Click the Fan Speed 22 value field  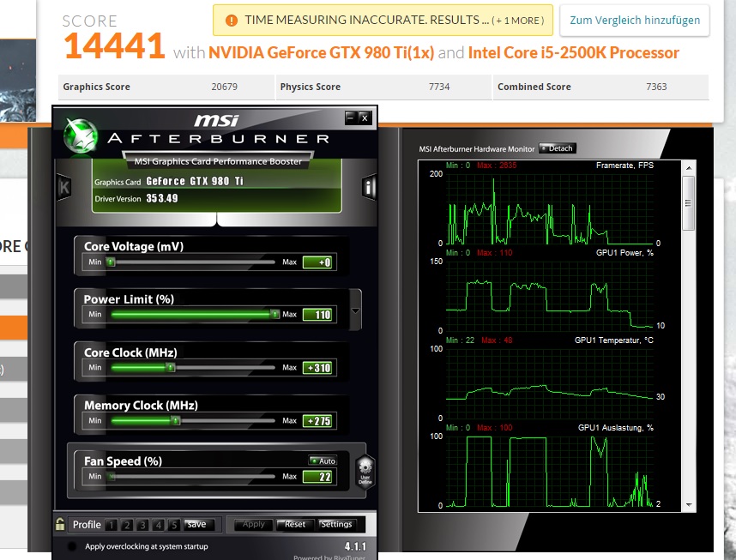click(x=317, y=477)
